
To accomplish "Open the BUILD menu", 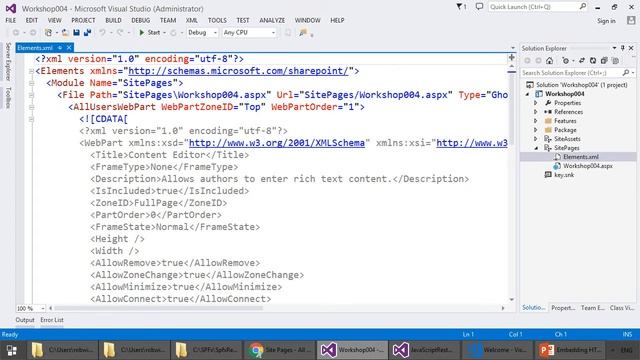I will pos(113,20).
